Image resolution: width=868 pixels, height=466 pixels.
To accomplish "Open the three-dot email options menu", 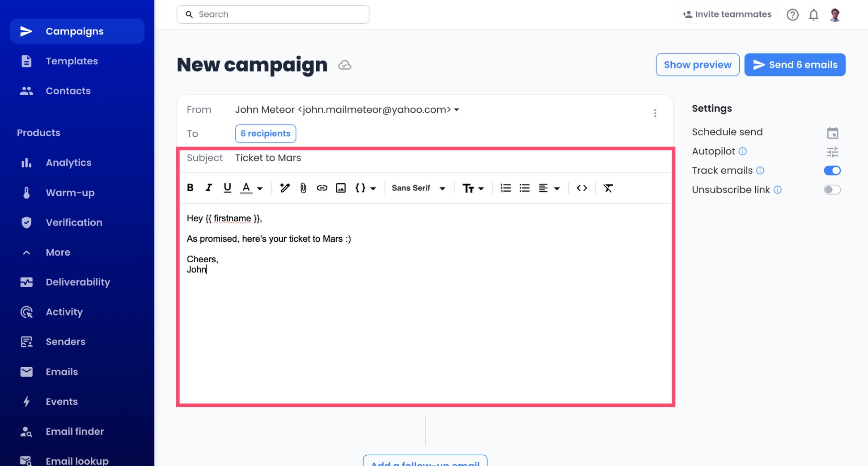I will (x=655, y=113).
